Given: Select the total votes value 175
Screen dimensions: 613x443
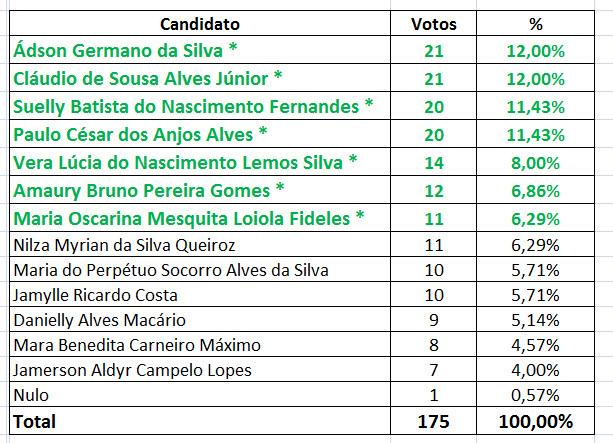Looking at the screenshot, I should click(x=435, y=423).
